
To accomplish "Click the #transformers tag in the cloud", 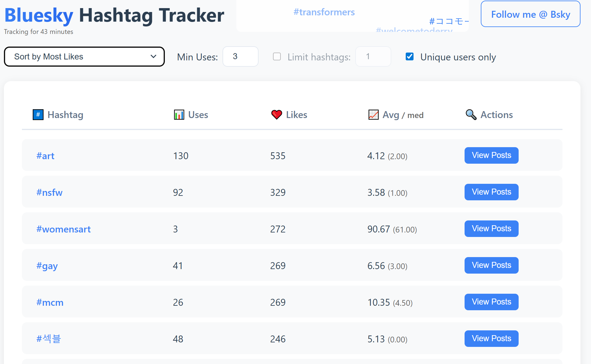I will tap(324, 12).
